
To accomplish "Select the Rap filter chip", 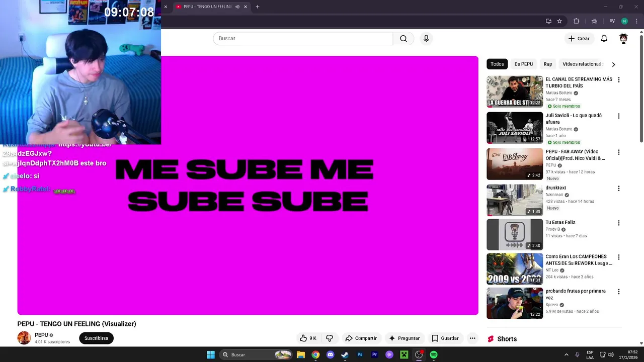I will [x=547, y=64].
